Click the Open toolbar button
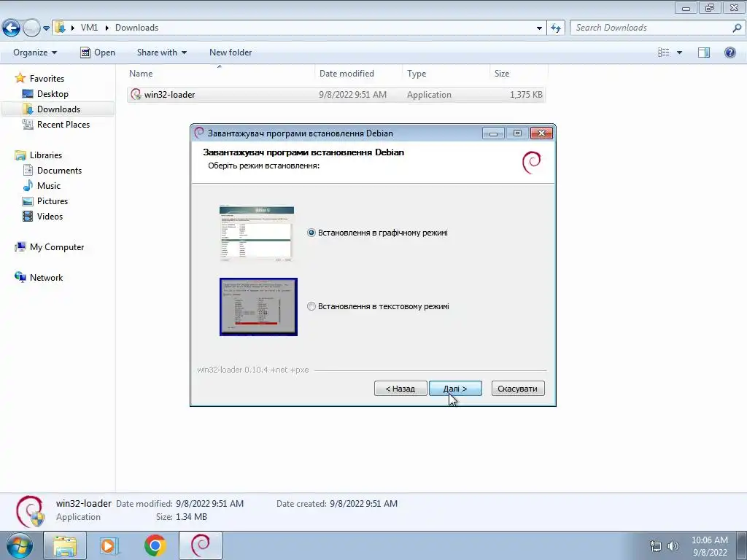The width and height of the screenshot is (747, 560). pyautogui.click(x=98, y=52)
